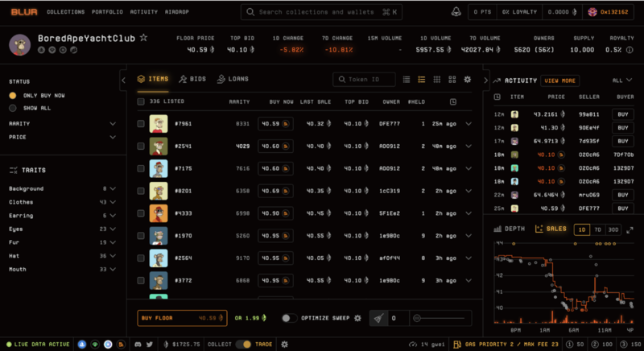Screen dimensions: 644x351
Task: Favorite BoredApeYachtClub with the star icon
Action: coord(143,38)
